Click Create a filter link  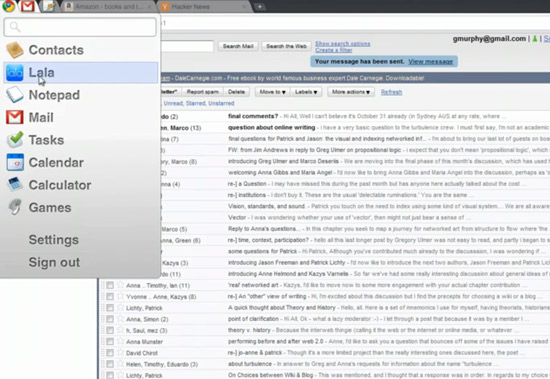point(334,50)
